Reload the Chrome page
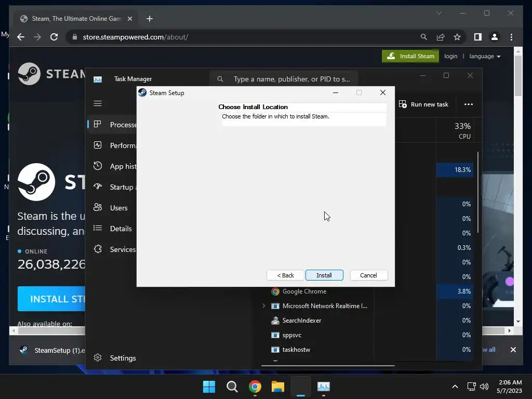The width and height of the screenshot is (532, 399). (54, 37)
